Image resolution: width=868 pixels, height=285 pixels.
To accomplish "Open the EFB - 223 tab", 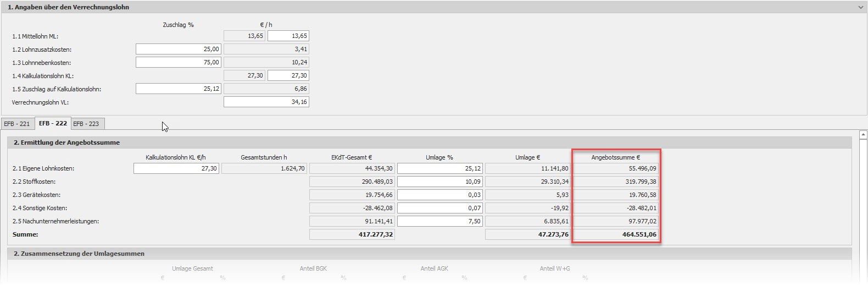I will (86, 124).
